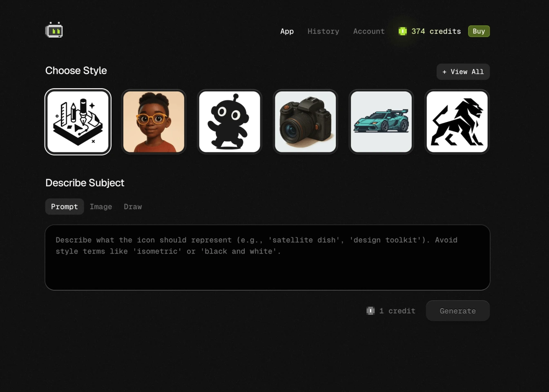Choose the pixel sports car style
This screenshot has width=549, height=392.
click(381, 122)
